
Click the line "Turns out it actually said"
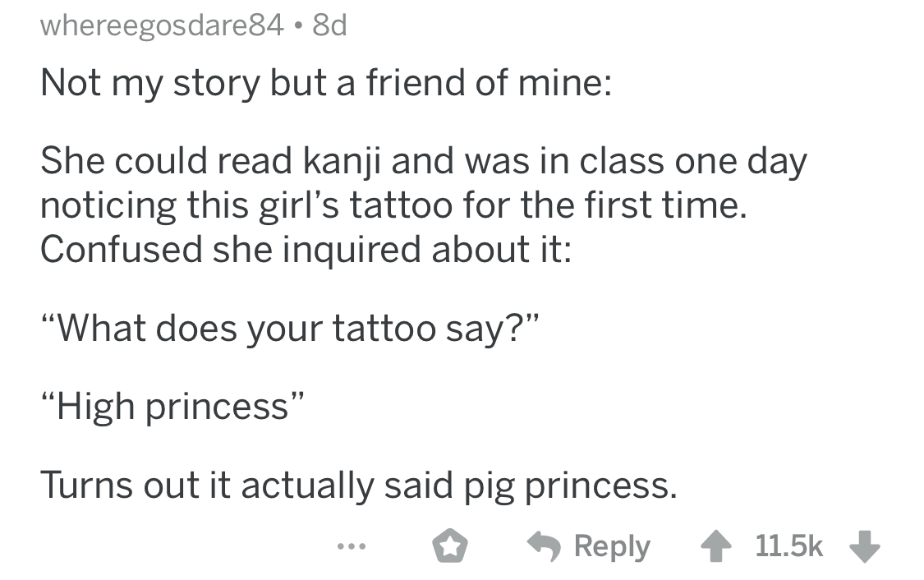click(359, 487)
